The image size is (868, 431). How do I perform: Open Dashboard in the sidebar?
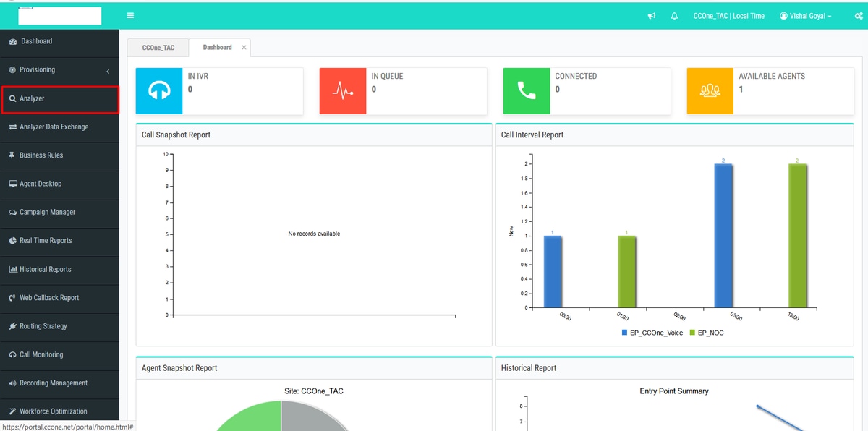click(x=59, y=42)
